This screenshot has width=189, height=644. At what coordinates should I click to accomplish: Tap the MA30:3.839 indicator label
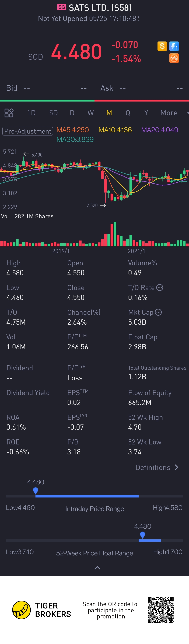75,140
